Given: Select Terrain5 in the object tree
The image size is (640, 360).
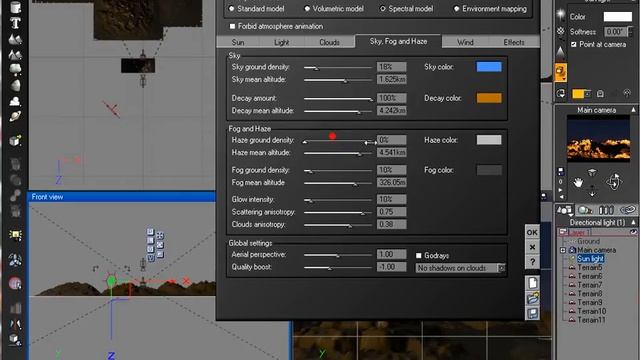Looking at the screenshot, I should point(590,268).
